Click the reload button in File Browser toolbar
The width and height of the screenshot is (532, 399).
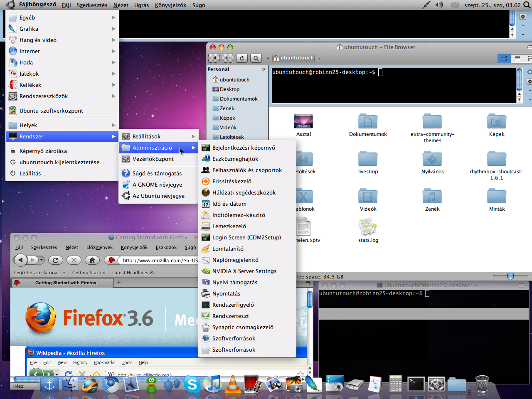[242, 58]
